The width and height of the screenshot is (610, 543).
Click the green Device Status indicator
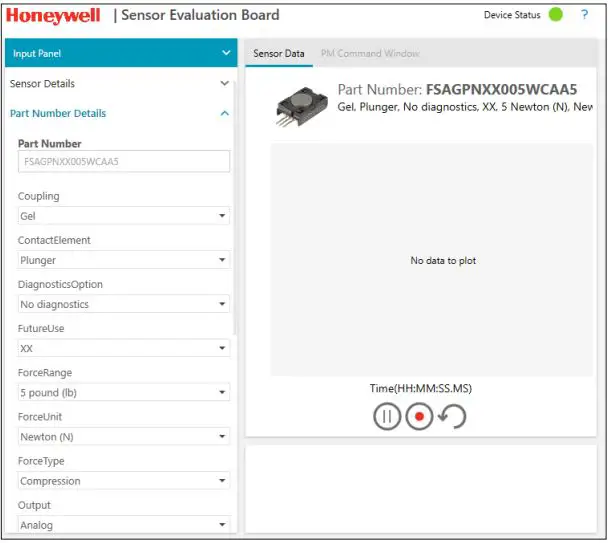[555, 14]
